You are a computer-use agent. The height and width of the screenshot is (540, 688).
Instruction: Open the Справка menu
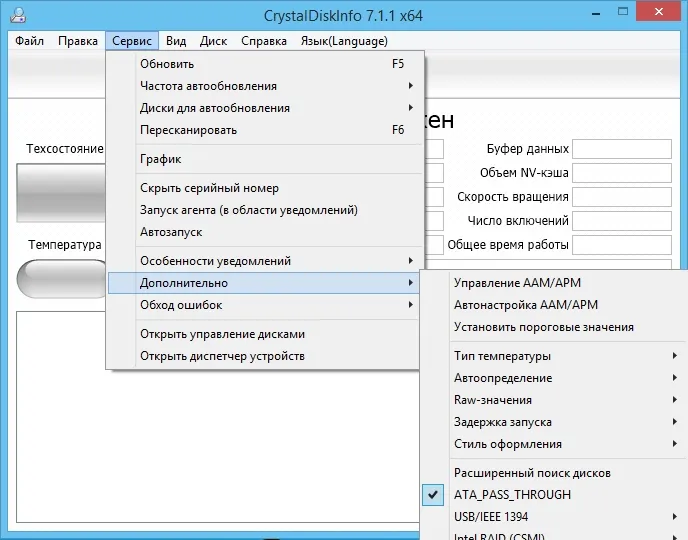[x=264, y=41]
